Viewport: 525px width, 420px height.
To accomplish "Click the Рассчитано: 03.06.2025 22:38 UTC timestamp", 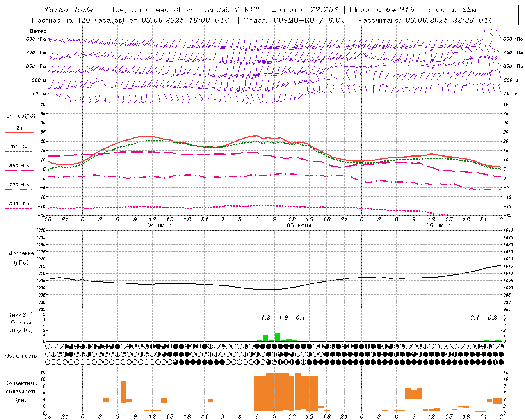I will pos(426,20).
